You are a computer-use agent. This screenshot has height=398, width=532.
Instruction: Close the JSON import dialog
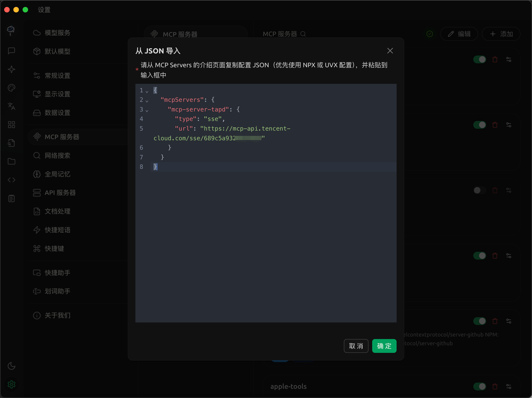(390, 51)
